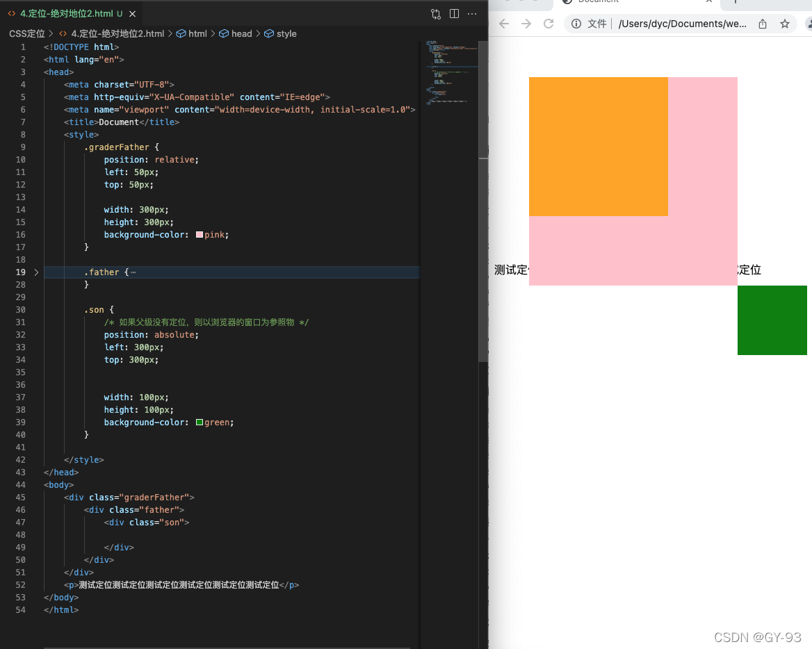Image resolution: width=812 pixels, height=649 pixels.
Task: Open source control changes icon in editor toolbar
Action: pyautogui.click(x=436, y=14)
